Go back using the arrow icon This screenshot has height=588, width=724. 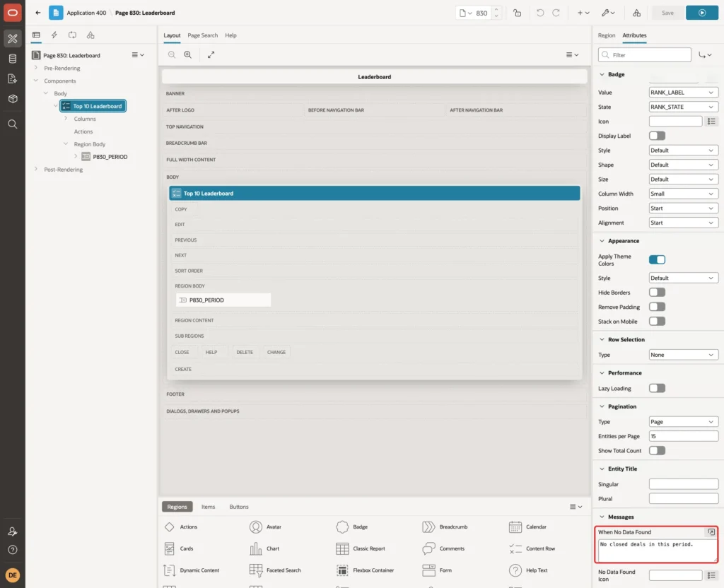pos(38,13)
